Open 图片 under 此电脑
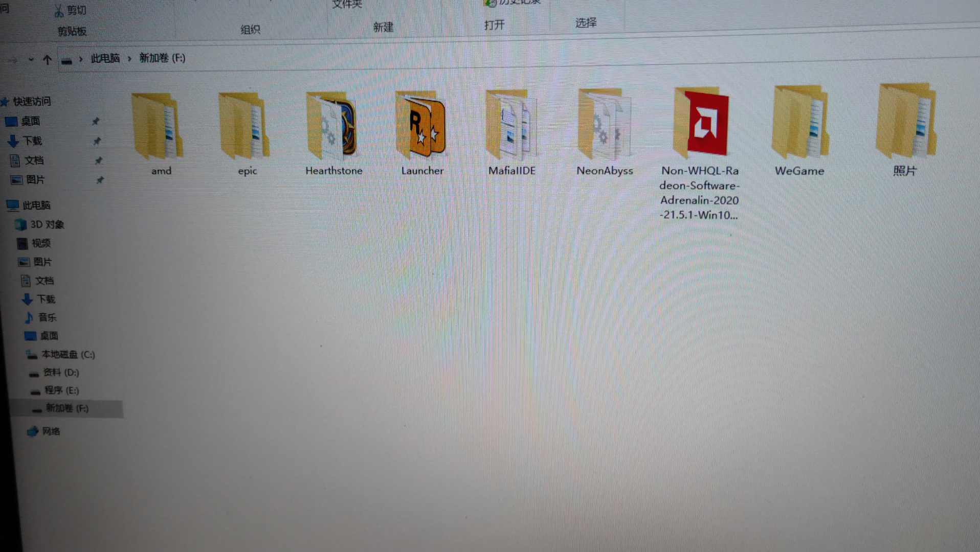The width and height of the screenshot is (980, 552). 42,262
